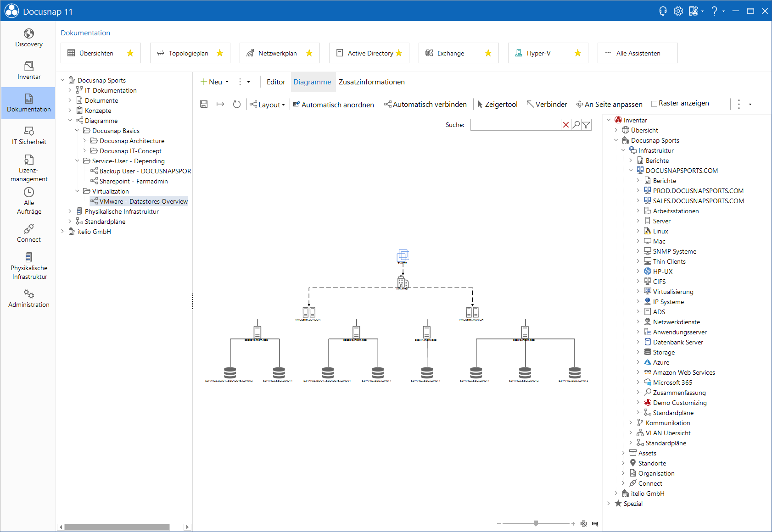This screenshot has width=772, height=532.
Task: Click fit-to-page icon beside zoom slider
Action: 584,524
